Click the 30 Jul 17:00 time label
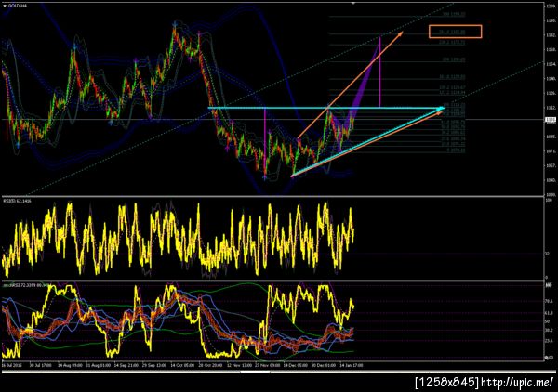The image size is (558, 392). click(x=41, y=365)
